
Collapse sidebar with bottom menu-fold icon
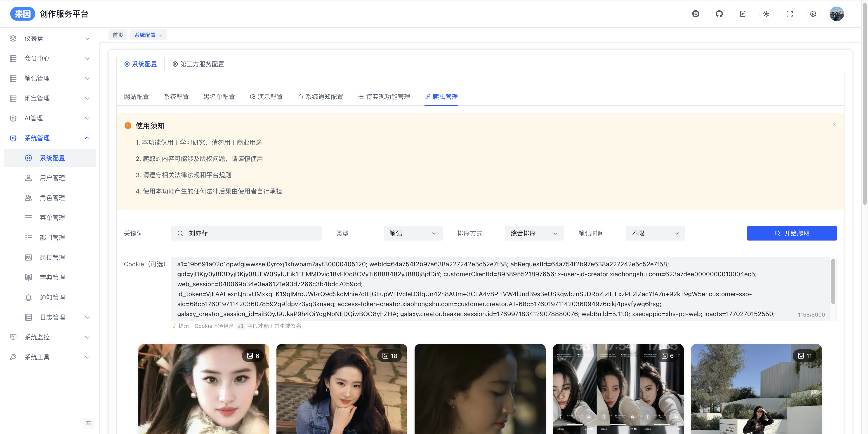click(x=88, y=423)
